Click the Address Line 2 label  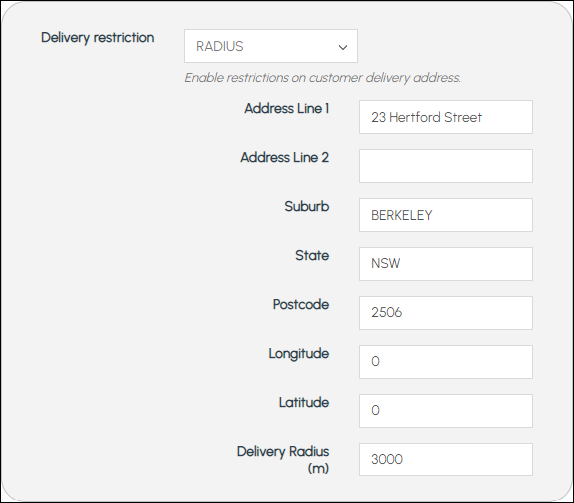click(x=284, y=157)
